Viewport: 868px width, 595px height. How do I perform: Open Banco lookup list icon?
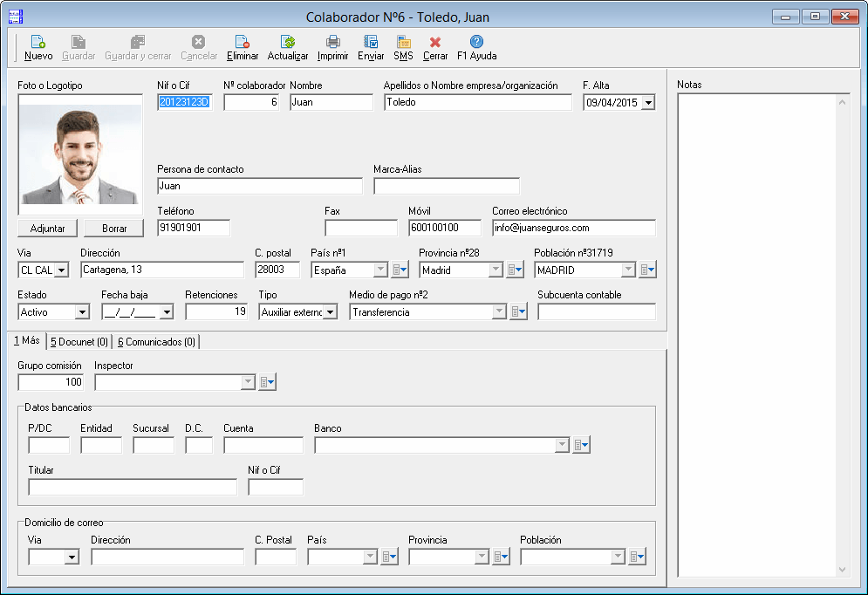pos(581,445)
